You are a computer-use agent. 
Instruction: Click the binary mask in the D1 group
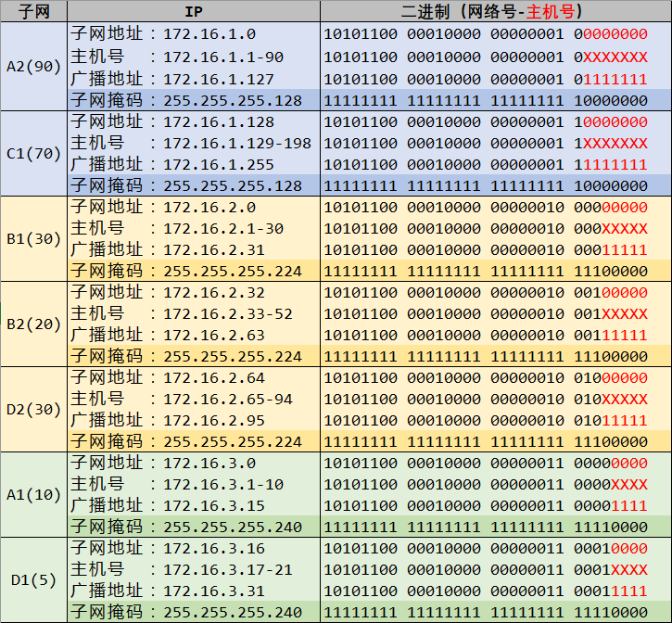pyautogui.click(x=486, y=613)
